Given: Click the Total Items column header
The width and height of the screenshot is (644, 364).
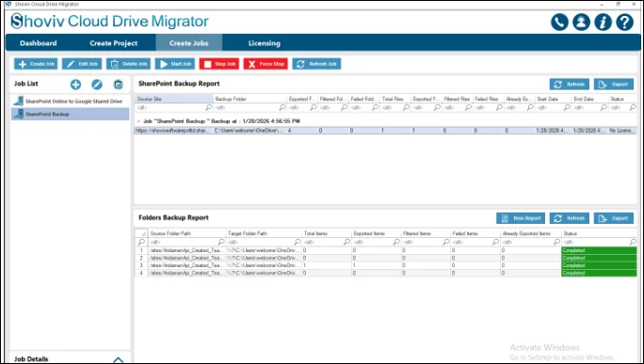Looking at the screenshot, I should 327,233.
